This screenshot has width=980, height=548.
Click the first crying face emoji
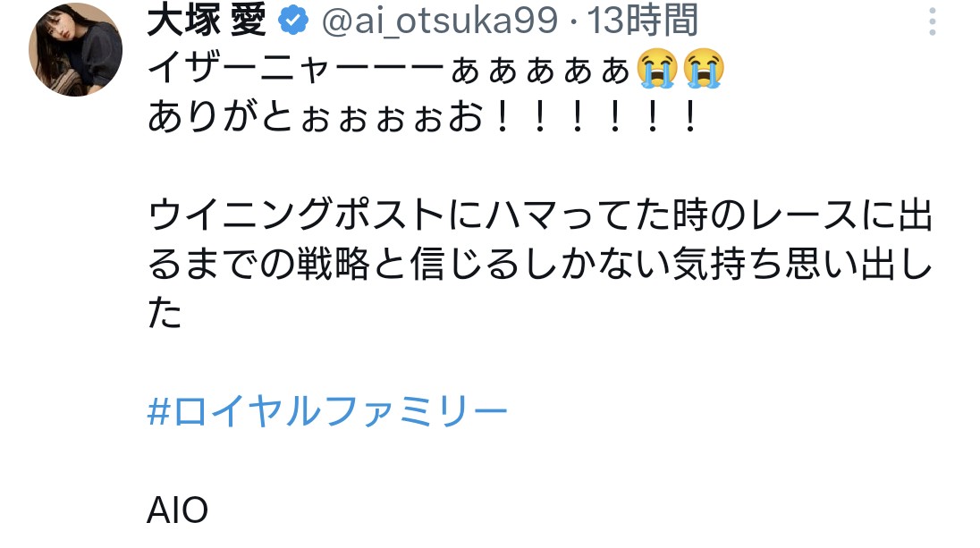tap(657, 67)
